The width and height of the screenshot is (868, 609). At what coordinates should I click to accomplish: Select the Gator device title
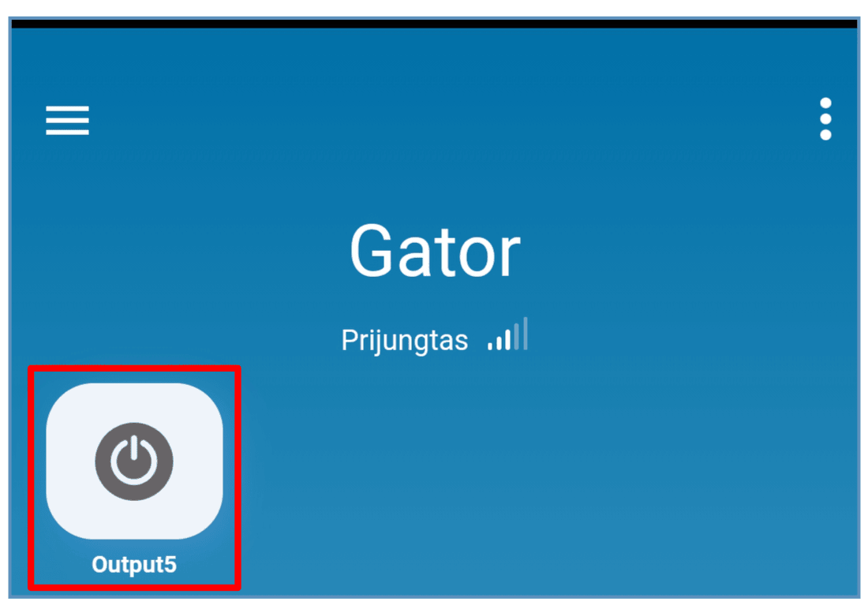[x=435, y=251]
